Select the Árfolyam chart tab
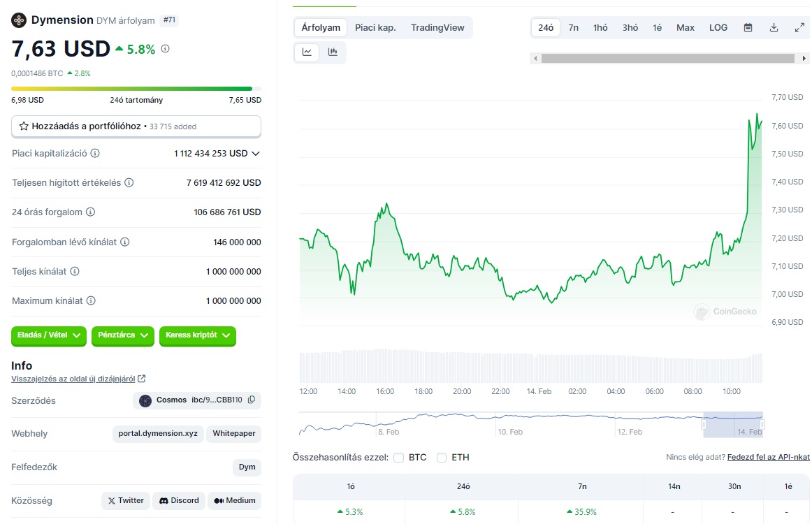Screen dimensions: 812x524 pyautogui.click(x=321, y=27)
